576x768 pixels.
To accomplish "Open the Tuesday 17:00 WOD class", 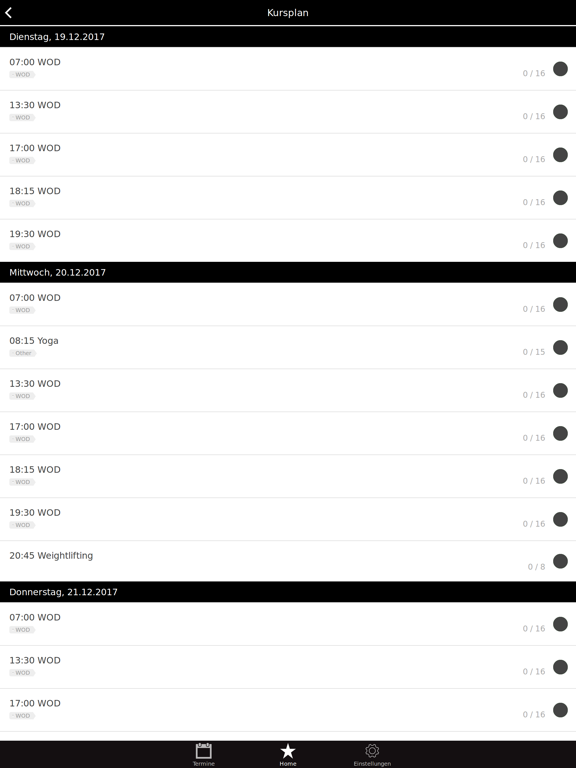I will click(x=288, y=155).
